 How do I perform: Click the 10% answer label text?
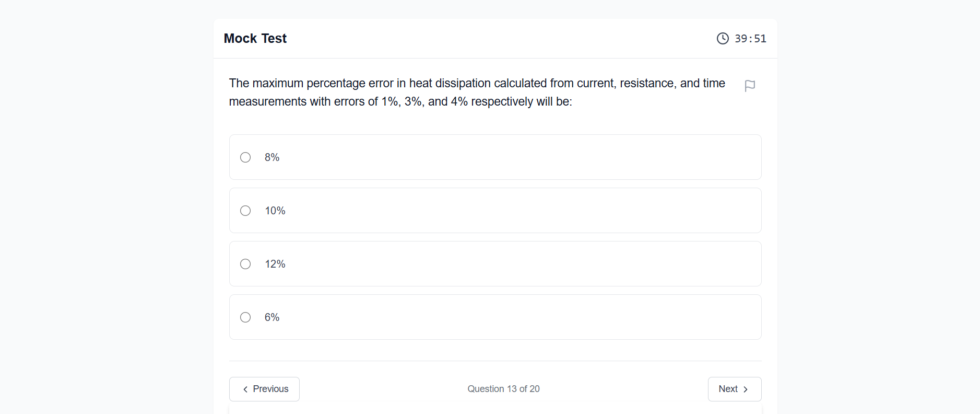pos(275,211)
